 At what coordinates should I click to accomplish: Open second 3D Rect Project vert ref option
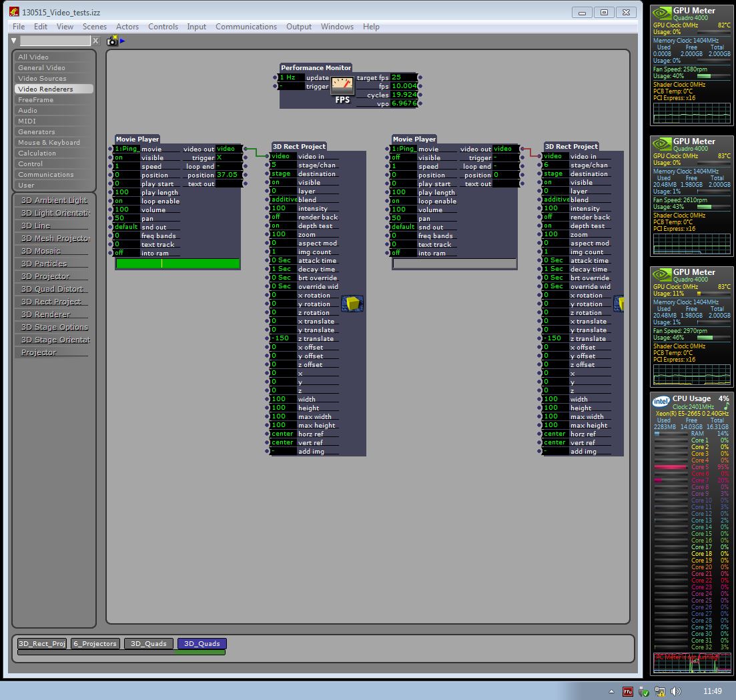pyautogui.click(x=556, y=442)
